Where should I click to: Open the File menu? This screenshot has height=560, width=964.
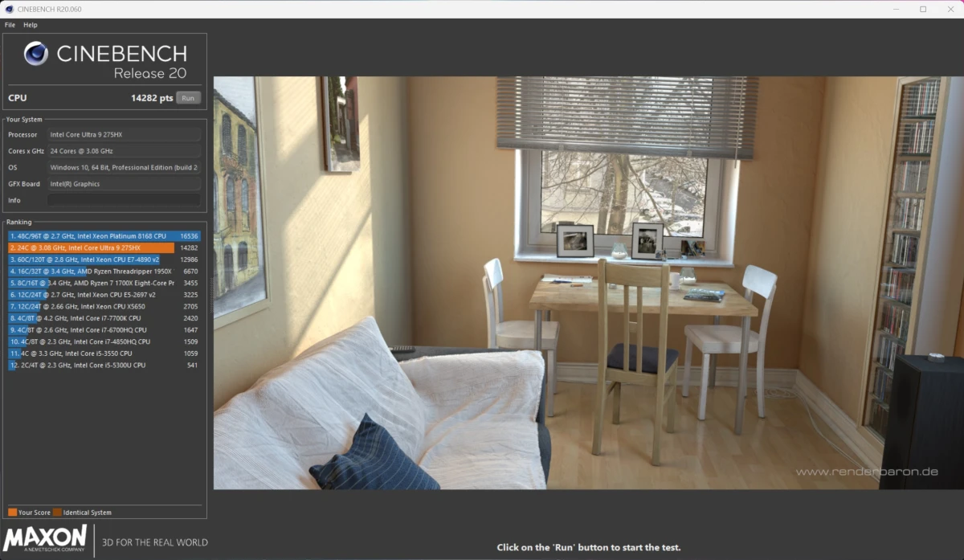10,25
